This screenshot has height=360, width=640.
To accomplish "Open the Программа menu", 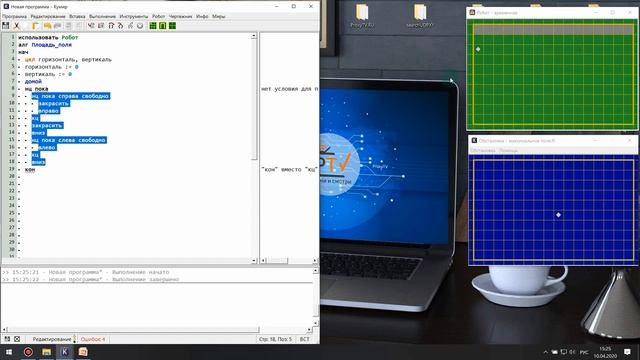I will (x=14, y=16).
